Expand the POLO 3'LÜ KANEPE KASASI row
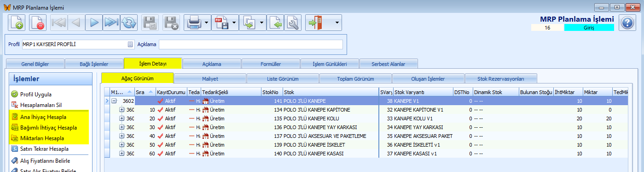This screenshot has height=172, width=644. point(122,154)
